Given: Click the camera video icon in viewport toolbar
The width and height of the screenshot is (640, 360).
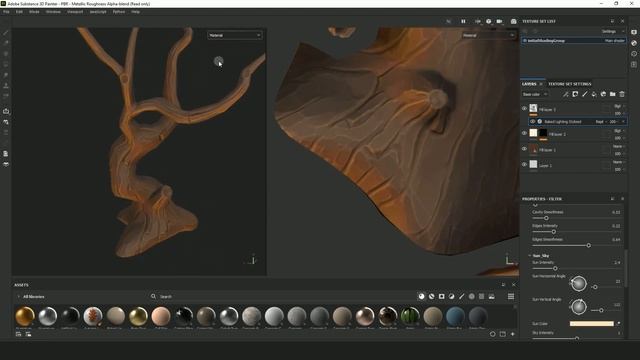Looking at the screenshot, I should coord(499,21).
